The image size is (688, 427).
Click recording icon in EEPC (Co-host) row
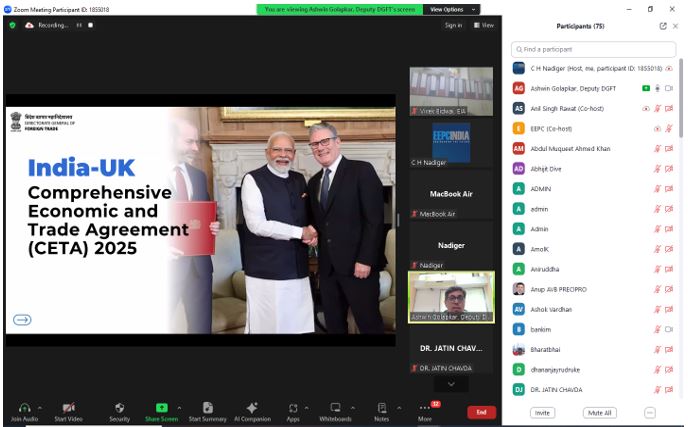pyautogui.click(x=657, y=129)
